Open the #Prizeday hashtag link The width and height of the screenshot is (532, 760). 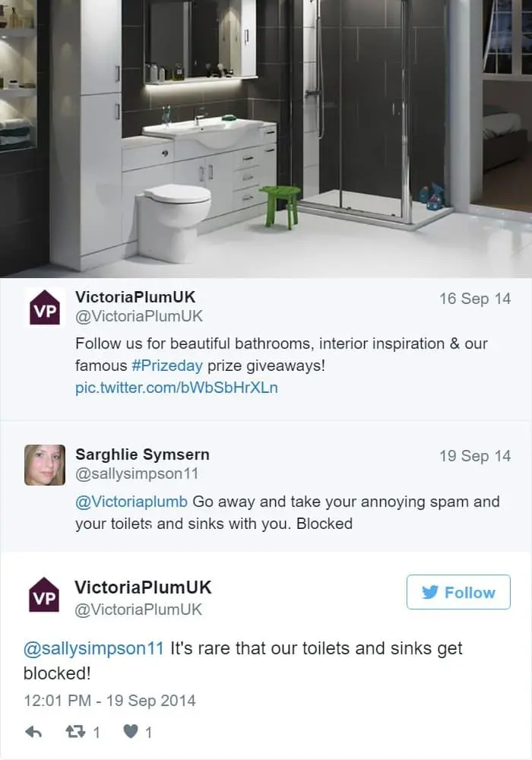point(166,366)
